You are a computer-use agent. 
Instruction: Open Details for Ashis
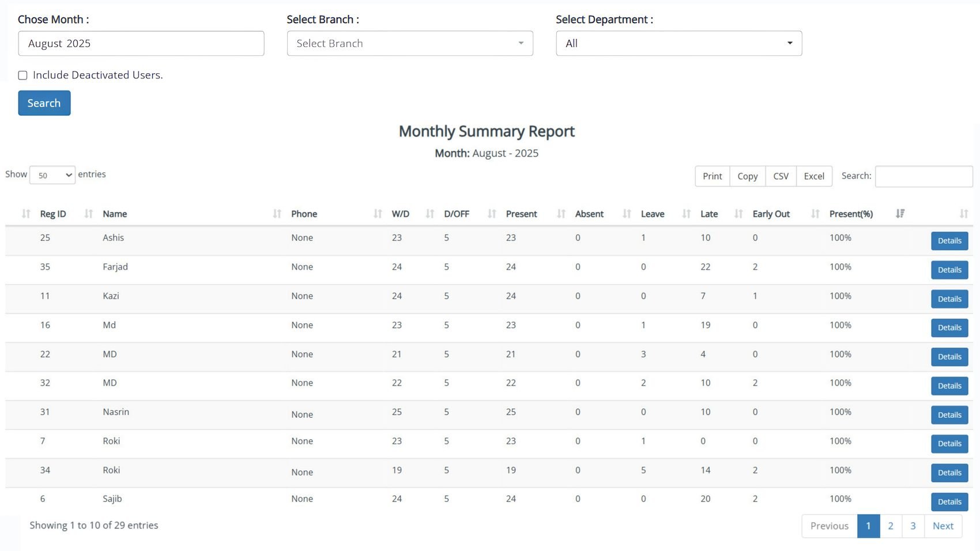pos(949,241)
